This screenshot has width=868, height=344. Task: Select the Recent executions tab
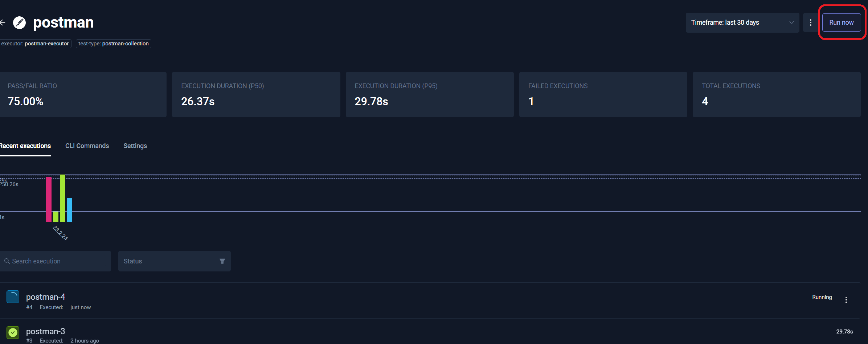coord(25,146)
